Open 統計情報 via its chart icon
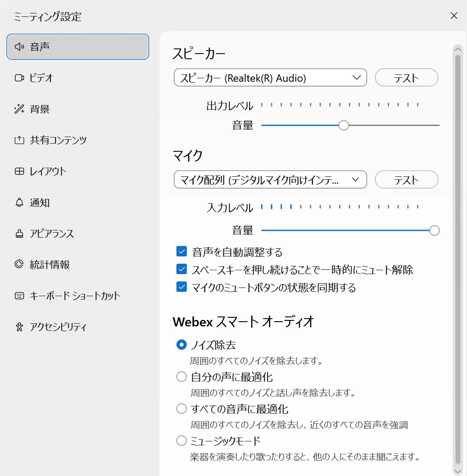467x476 pixels. point(19,265)
